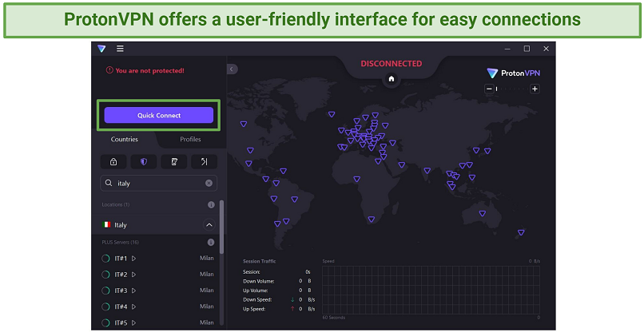Click load circle icon for IT#1
This screenshot has height=332, width=644.
pyautogui.click(x=105, y=258)
